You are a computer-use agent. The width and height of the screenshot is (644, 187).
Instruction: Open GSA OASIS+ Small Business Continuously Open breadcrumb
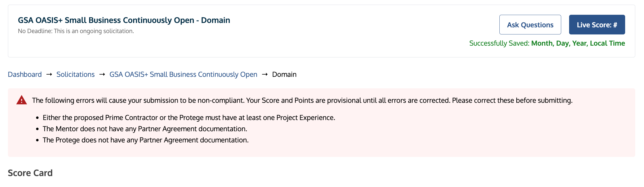point(183,74)
